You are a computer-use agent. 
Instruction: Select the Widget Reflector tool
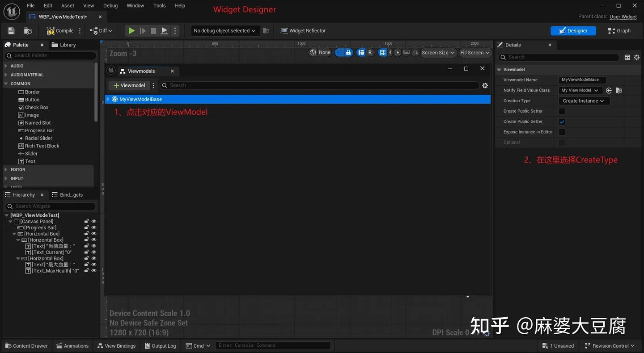[303, 30]
